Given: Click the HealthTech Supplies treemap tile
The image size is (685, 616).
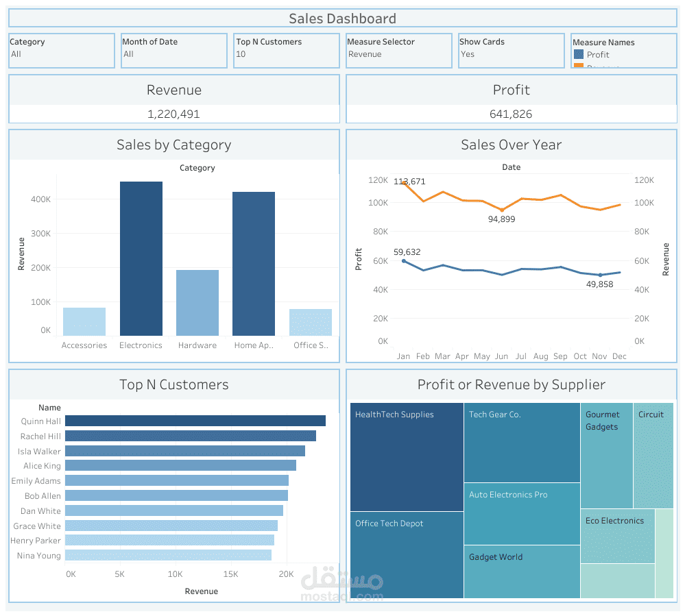Looking at the screenshot, I should click(x=407, y=457).
